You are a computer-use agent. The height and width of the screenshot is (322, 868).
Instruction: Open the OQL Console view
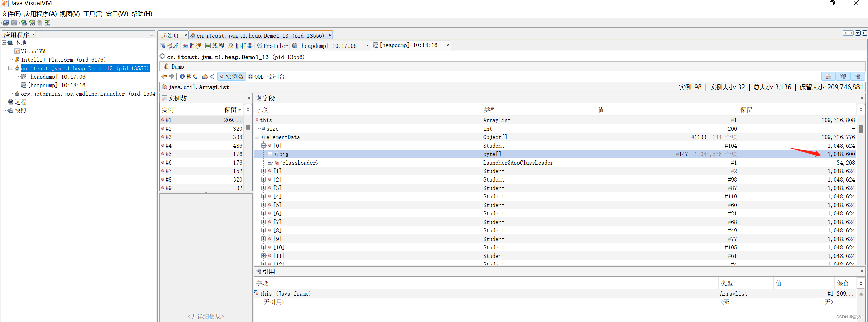click(x=266, y=77)
